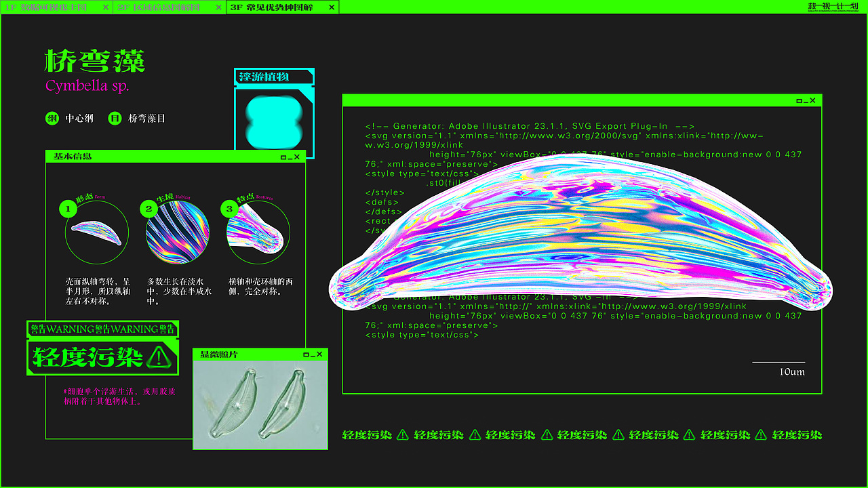Click the 10um scale bar
This screenshot has height=488, width=868.
click(x=778, y=369)
